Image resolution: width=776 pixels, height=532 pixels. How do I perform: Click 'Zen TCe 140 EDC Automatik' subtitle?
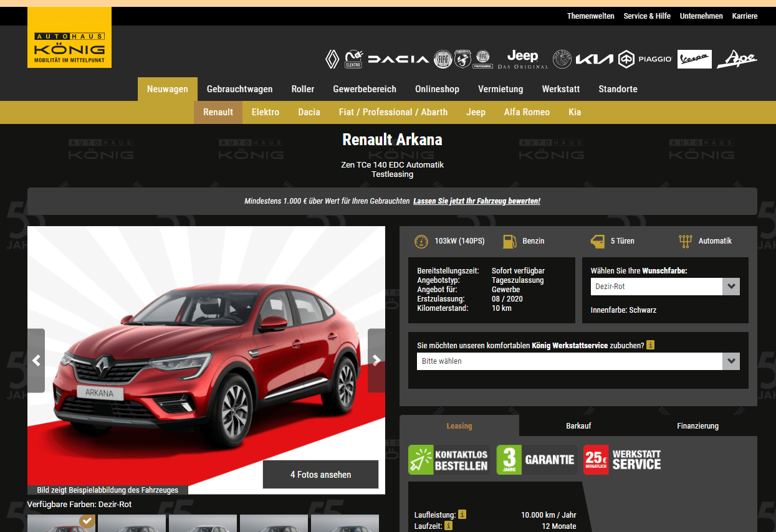coord(392,165)
